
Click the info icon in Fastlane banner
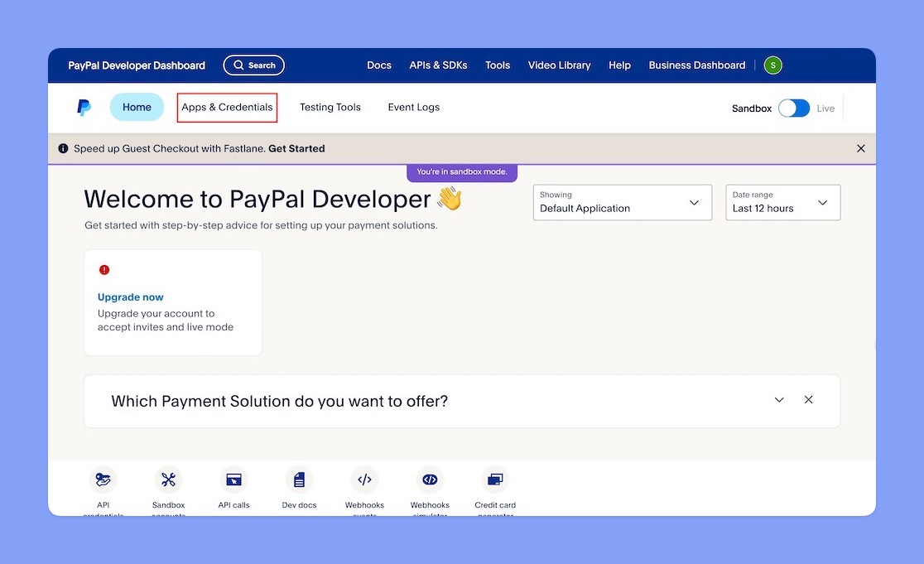(x=63, y=148)
